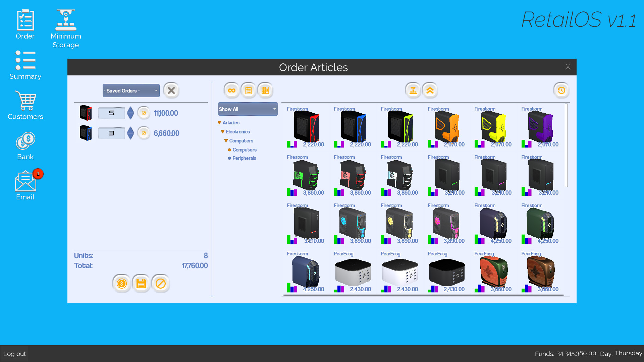Expand Saved Orders dropdown menu

131,90
